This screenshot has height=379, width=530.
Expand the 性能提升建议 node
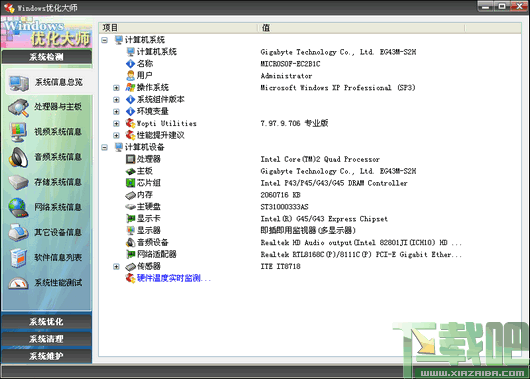[116, 136]
